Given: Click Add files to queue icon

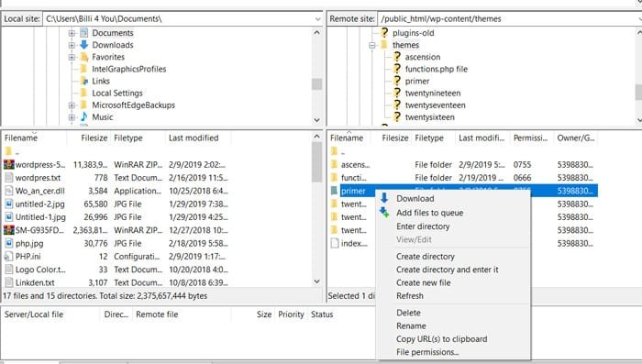Looking at the screenshot, I should click(384, 212).
